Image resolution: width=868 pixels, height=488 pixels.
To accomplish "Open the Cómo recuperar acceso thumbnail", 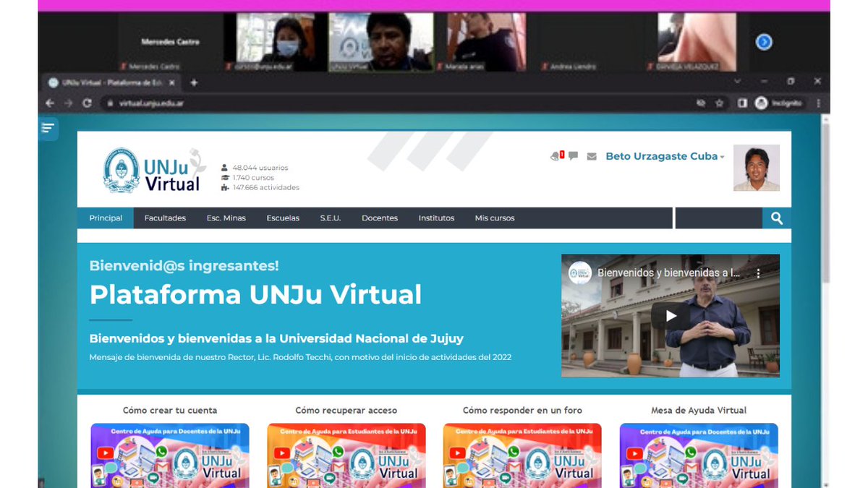I will click(346, 455).
